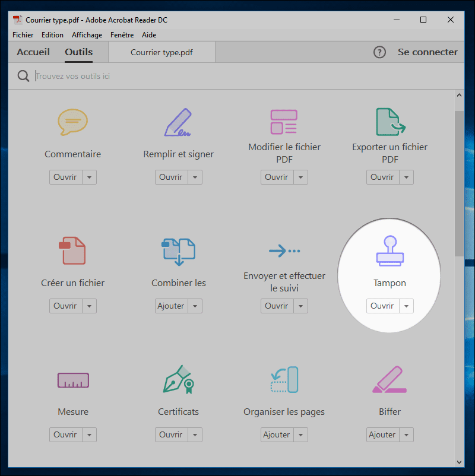Open the Commentaire tool with Ouvrir
The height and width of the screenshot is (476, 475).
point(65,177)
